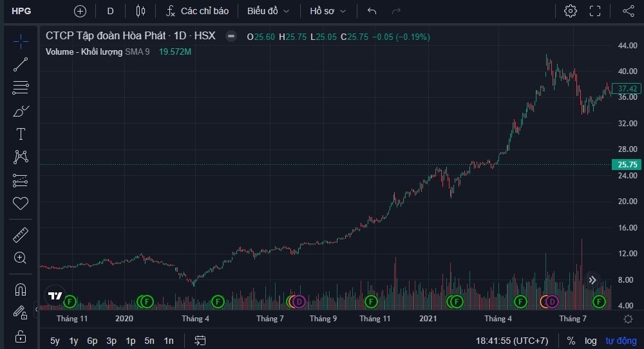Open the heart favorites icons tool

click(21, 203)
